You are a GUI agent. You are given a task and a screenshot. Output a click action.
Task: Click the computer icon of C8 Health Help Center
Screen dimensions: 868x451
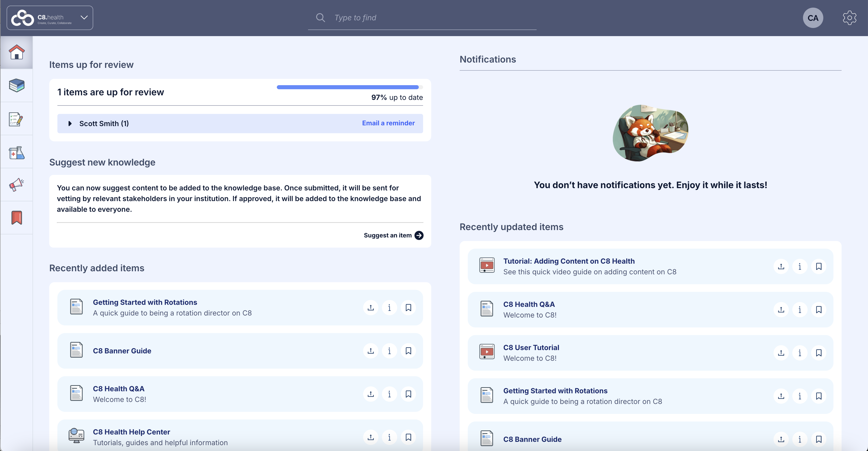76,435
